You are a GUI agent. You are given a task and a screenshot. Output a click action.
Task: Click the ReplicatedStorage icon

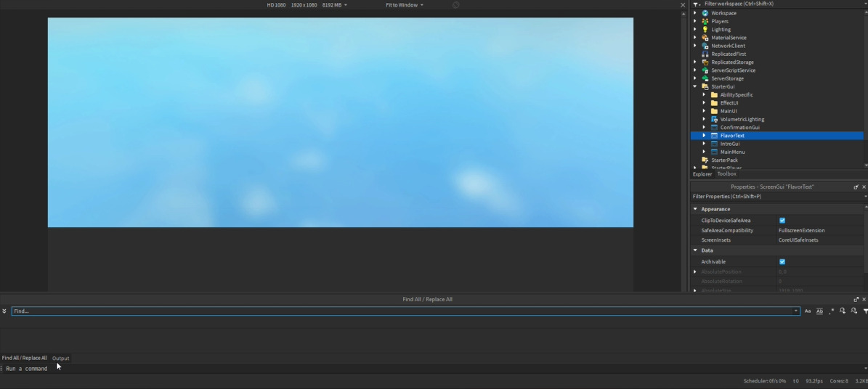point(705,62)
